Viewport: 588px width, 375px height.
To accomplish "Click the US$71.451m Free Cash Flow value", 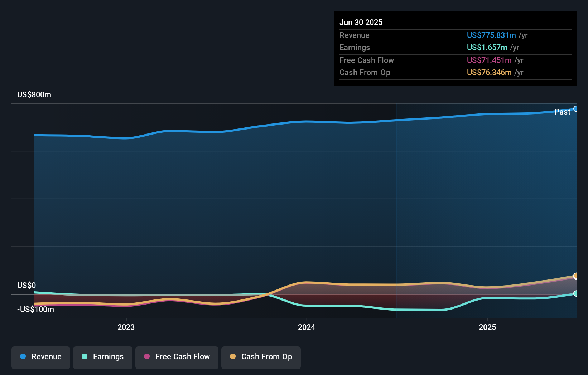I will (489, 60).
